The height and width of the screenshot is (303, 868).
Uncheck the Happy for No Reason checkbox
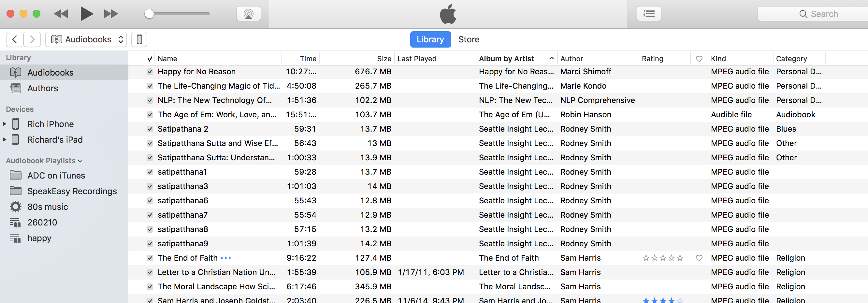150,71
